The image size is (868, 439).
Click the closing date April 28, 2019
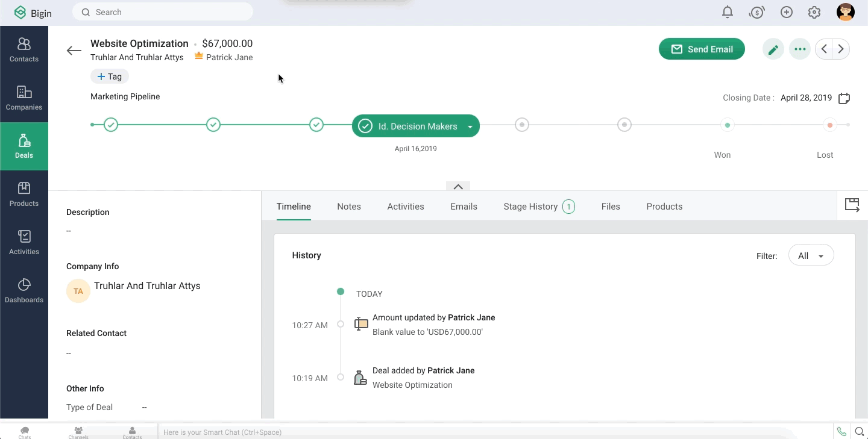[806, 98]
